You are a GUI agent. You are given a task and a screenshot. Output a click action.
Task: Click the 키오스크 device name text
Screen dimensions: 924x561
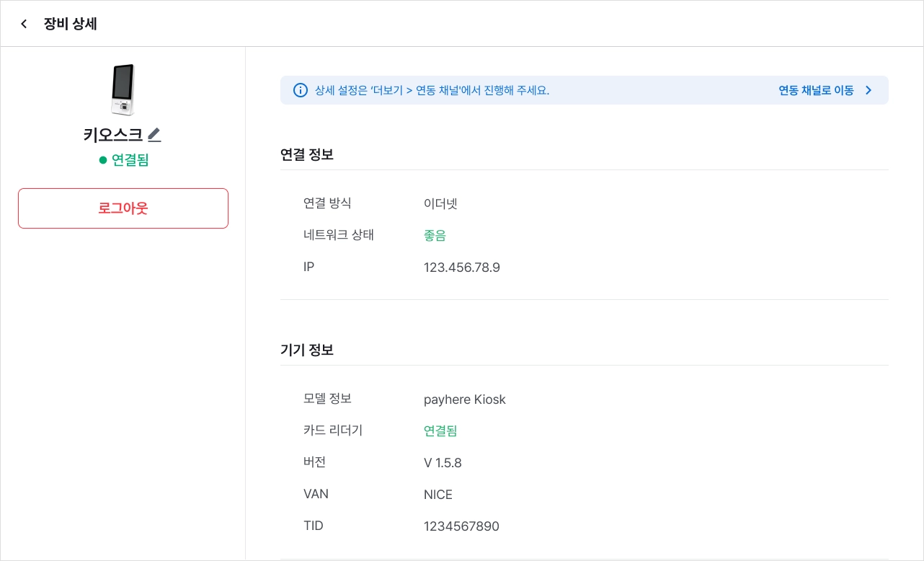(113, 135)
